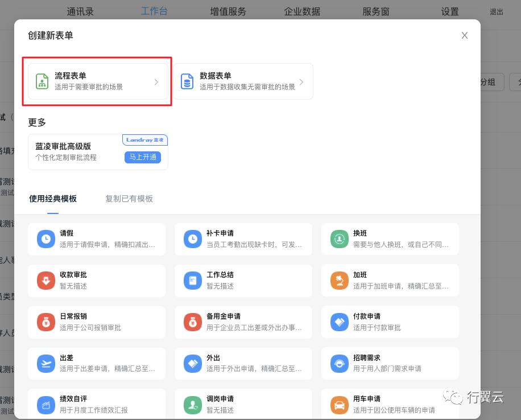Click the Landray 蓝凌 badge
The height and width of the screenshot is (420, 521).
(145, 140)
